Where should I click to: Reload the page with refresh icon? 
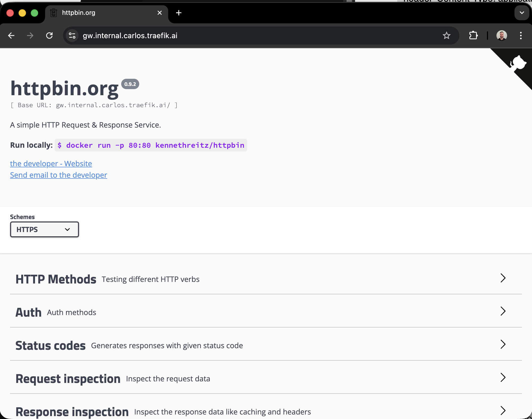(49, 36)
